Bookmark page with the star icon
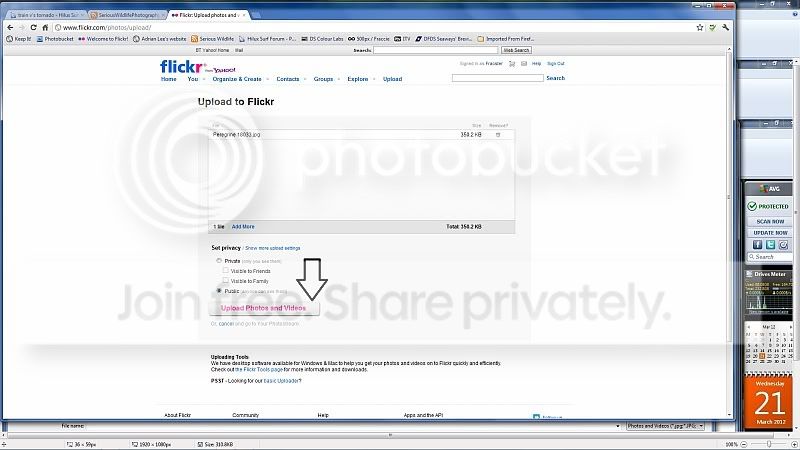The width and height of the screenshot is (800, 450). (x=700, y=28)
